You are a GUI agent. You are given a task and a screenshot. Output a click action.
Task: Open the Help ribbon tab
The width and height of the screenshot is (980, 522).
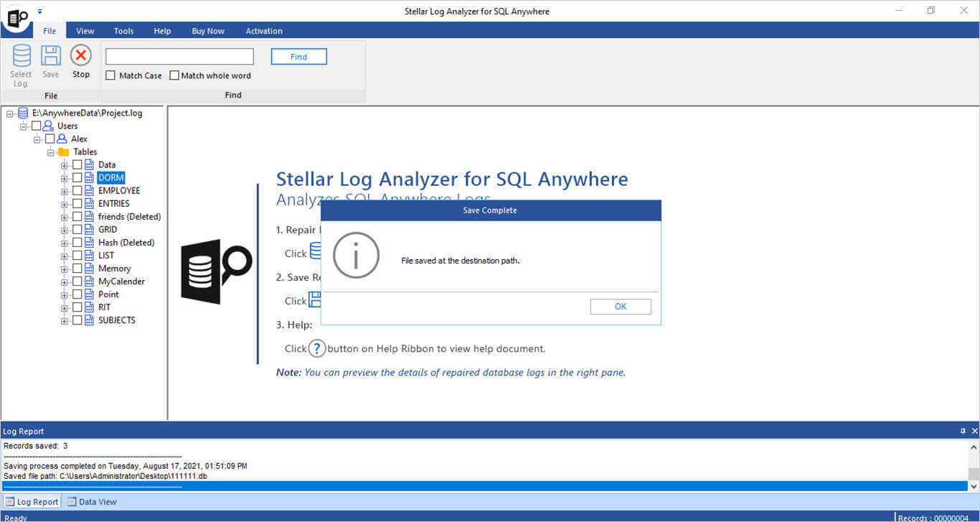click(162, 31)
